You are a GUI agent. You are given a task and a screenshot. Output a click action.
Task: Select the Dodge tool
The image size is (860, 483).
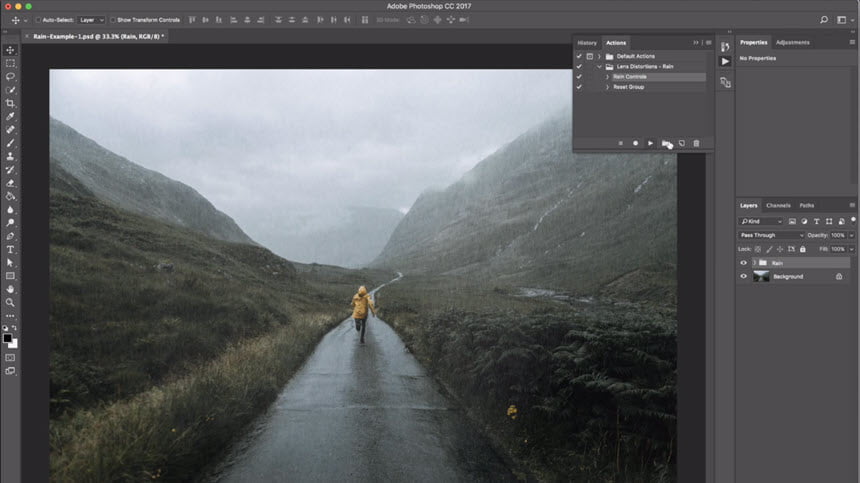[10, 223]
